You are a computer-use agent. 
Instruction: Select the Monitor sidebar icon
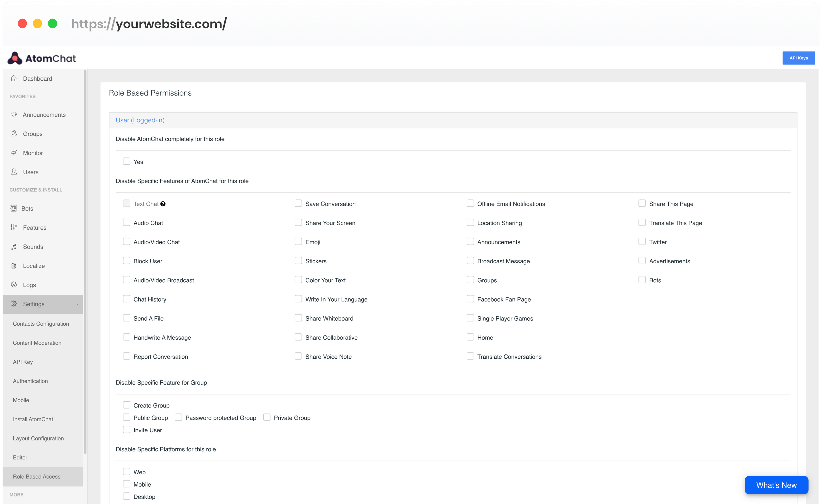point(14,153)
